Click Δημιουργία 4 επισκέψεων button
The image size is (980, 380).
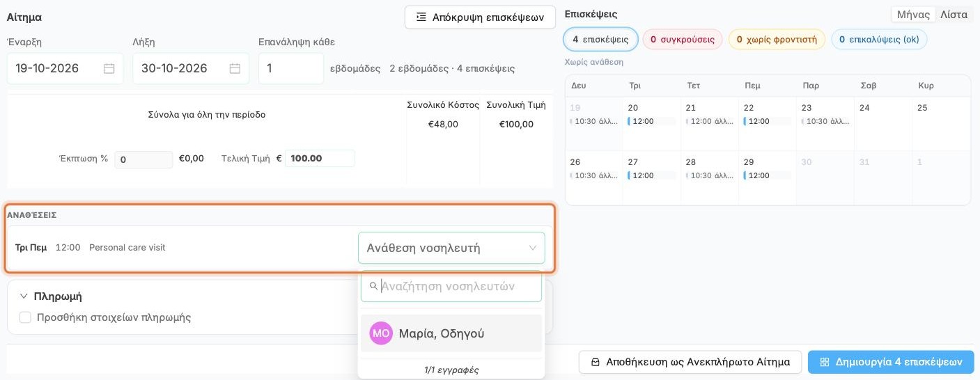tap(891, 362)
